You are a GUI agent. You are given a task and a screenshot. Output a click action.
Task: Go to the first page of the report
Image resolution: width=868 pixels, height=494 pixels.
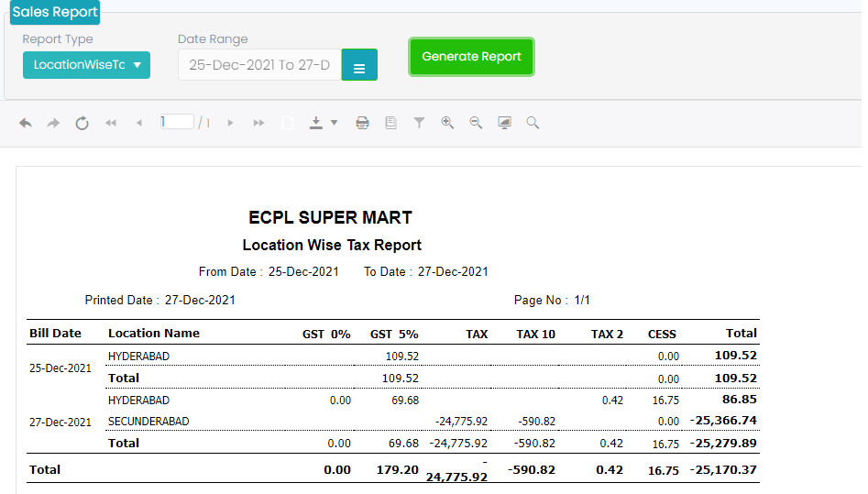[111, 123]
